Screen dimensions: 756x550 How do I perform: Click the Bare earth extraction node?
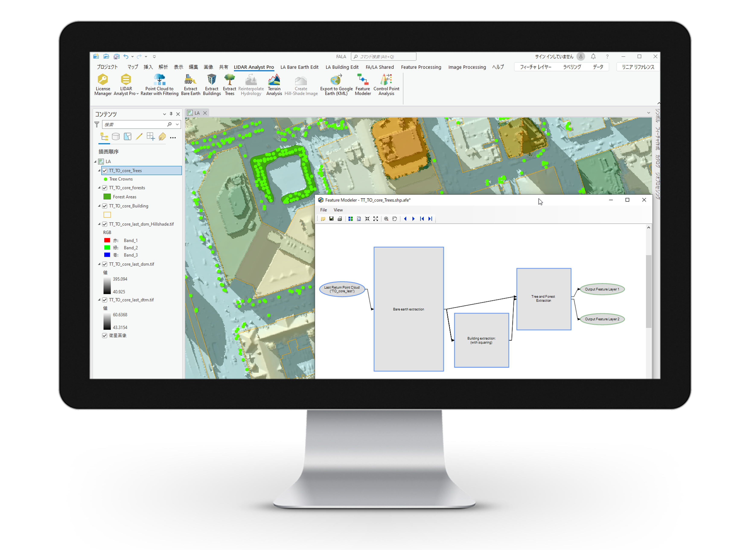pyautogui.click(x=408, y=309)
